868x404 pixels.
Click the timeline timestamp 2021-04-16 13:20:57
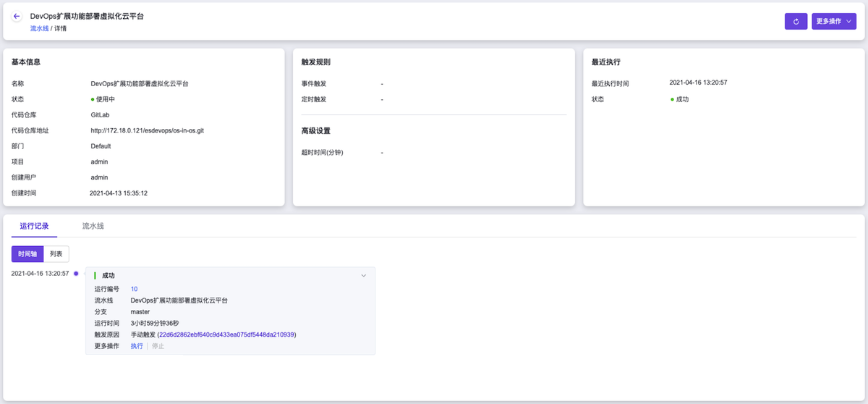point(40,274)
